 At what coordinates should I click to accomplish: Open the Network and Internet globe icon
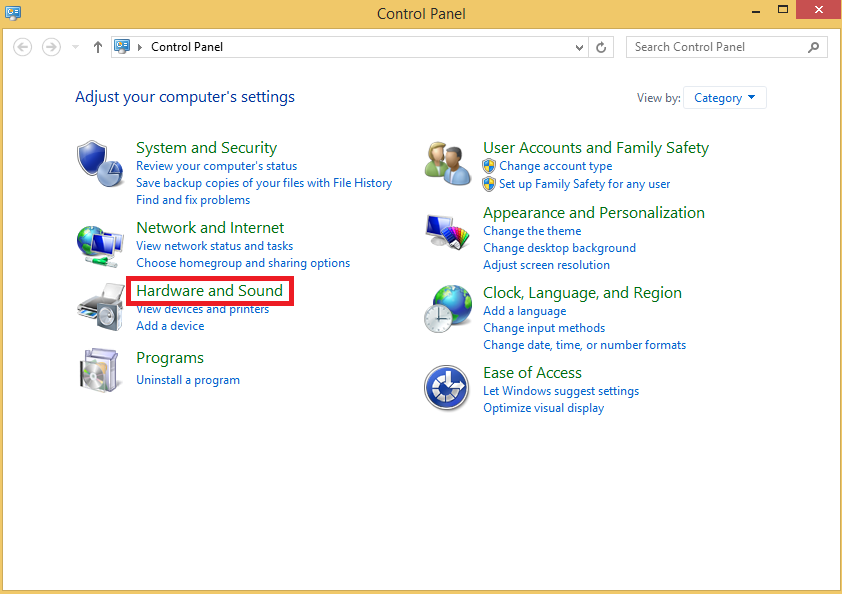coord(100,247)
